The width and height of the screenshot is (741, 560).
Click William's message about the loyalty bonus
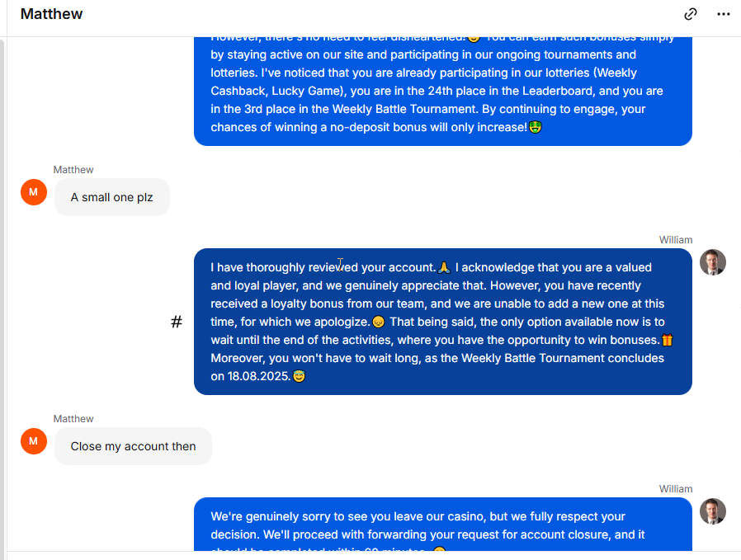[443, 322]
